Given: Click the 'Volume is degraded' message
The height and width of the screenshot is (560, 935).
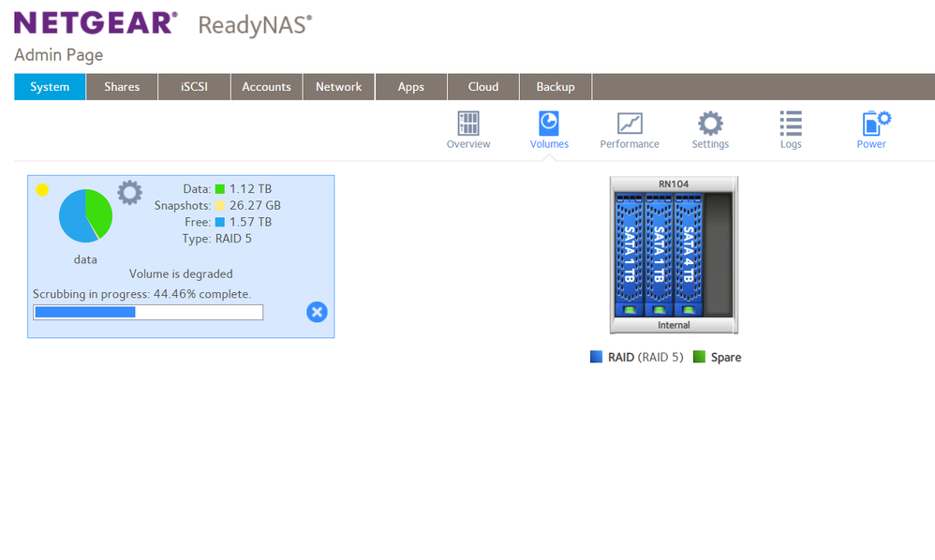Looking at the screenshot, I should pyautogui.click(x=181, y=274).
